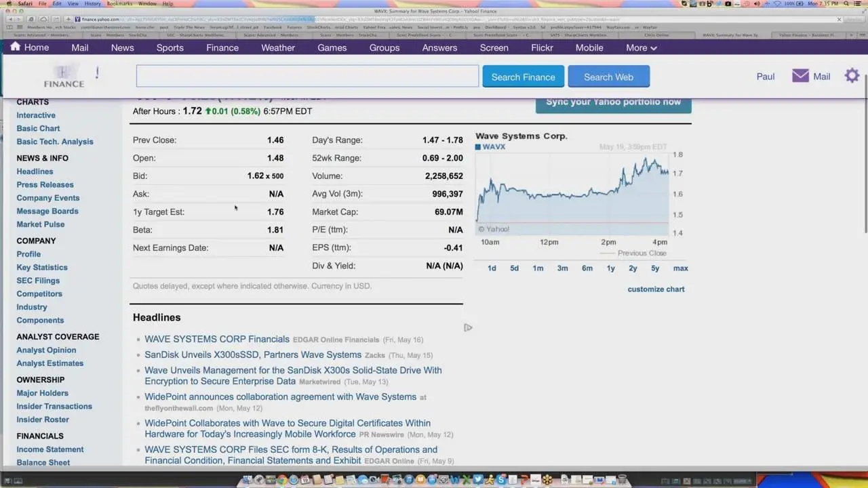868x488 pixels.
Task: Open Answers in the Yahoo navigation
Action: 439,47
